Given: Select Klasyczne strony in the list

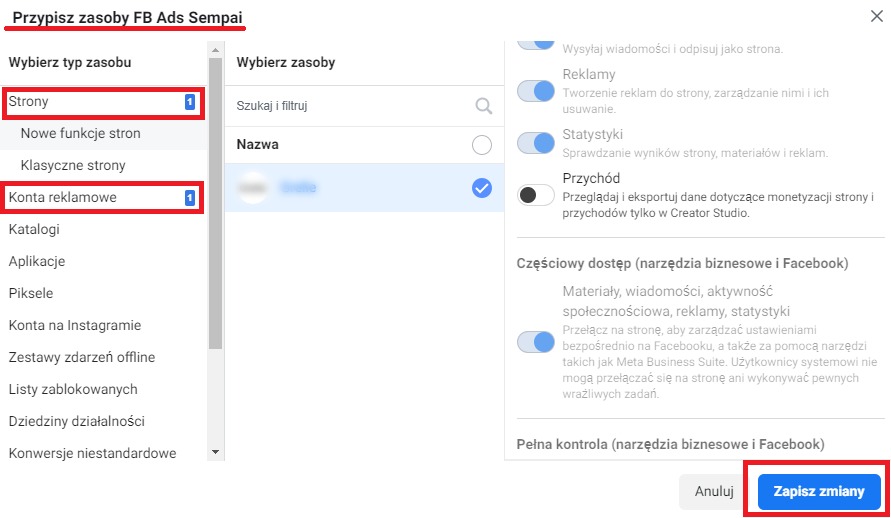Looking at the screenshot, I should click(73, 165).
